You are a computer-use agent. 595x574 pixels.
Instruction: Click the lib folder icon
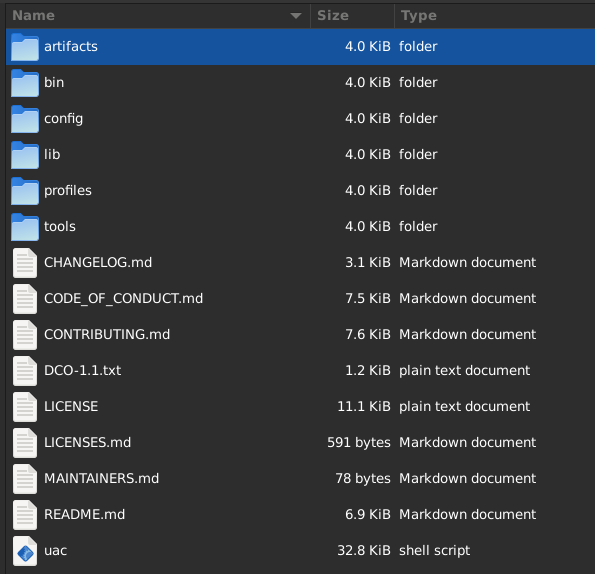coord(25,155)
